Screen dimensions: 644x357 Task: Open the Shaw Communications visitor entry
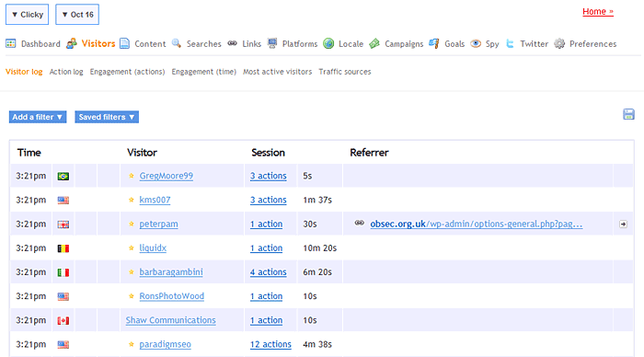[170, 320]
